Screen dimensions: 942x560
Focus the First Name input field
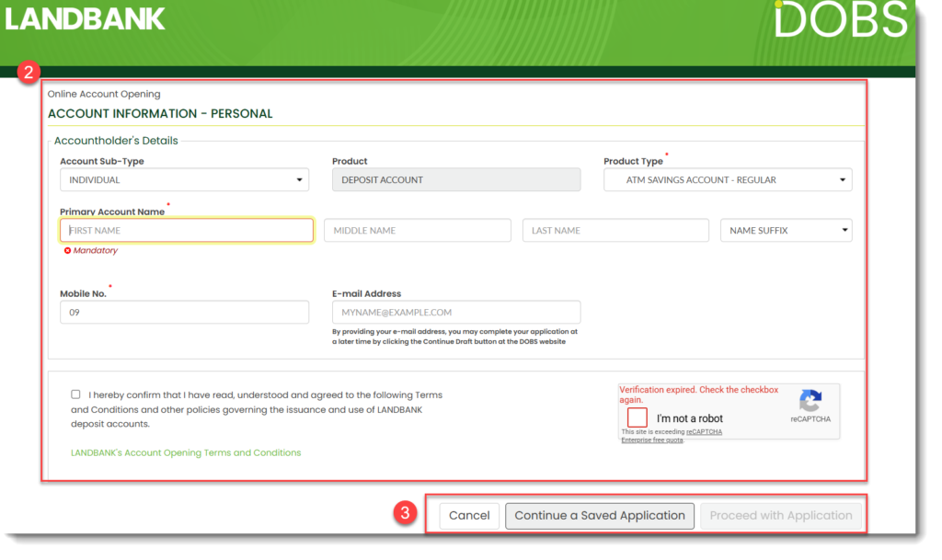click(x=186, y=230)
